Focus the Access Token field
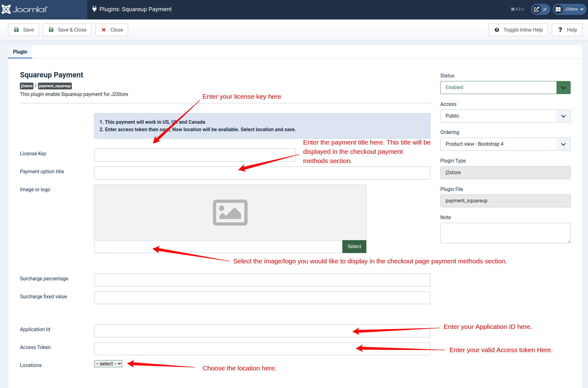Viewport: 588px width, 388px height. coord(262,349)
